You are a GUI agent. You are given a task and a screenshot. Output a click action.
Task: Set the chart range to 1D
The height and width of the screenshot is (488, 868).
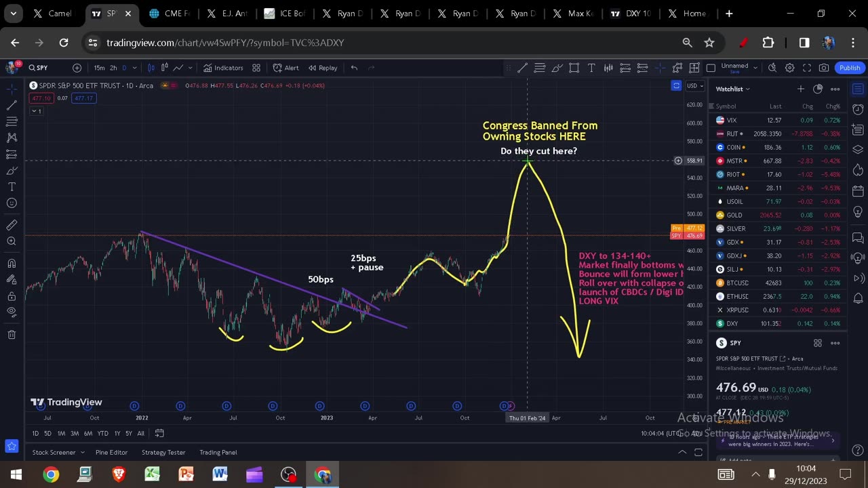point(35,433)
